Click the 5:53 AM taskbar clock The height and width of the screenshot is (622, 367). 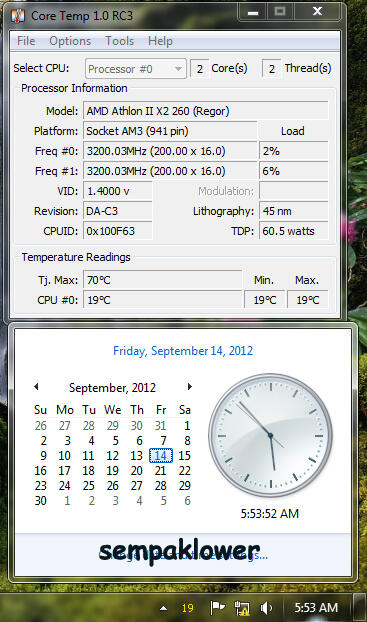point(316,607)
